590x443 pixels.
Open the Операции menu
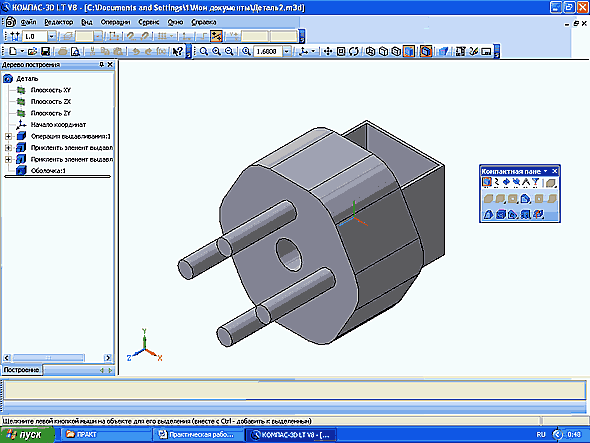click(115, 22)
